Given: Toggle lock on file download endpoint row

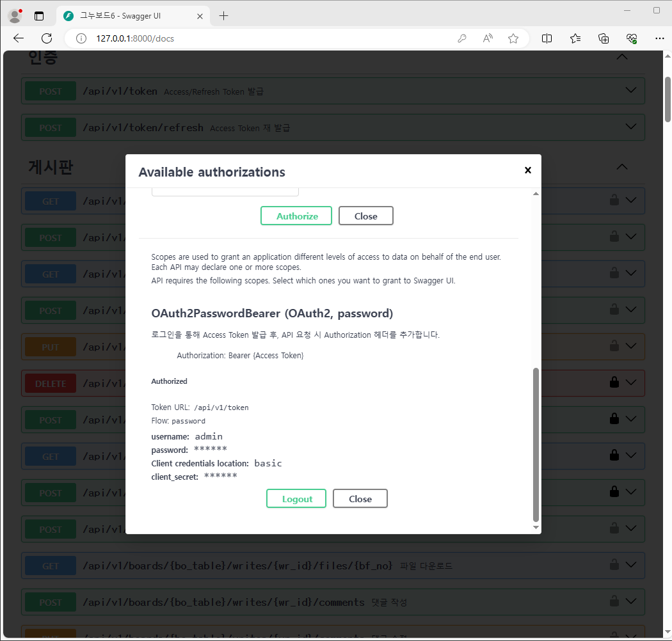Looking at the screenshot, I should 614,565.
